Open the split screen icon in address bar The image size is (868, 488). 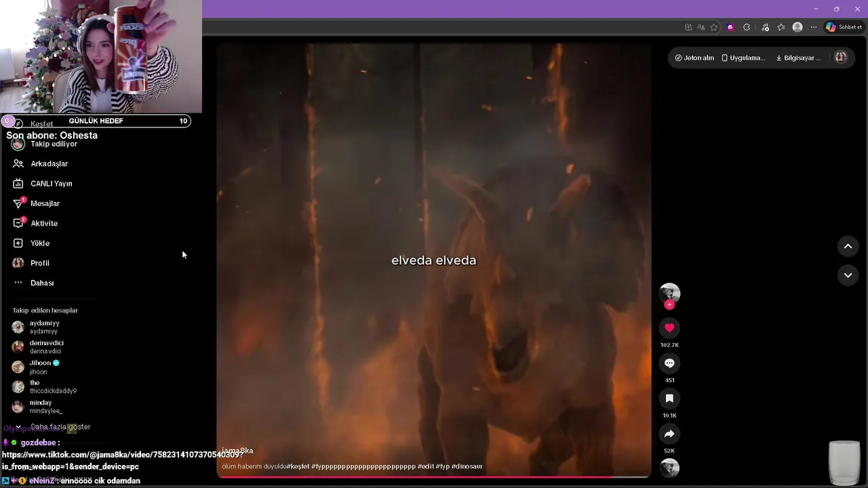688,27
